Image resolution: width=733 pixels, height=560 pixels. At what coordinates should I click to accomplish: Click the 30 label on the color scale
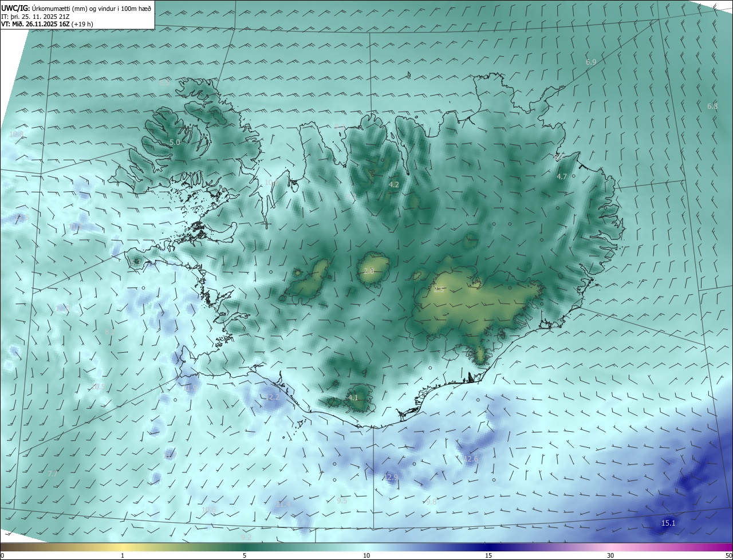(610, 555)
